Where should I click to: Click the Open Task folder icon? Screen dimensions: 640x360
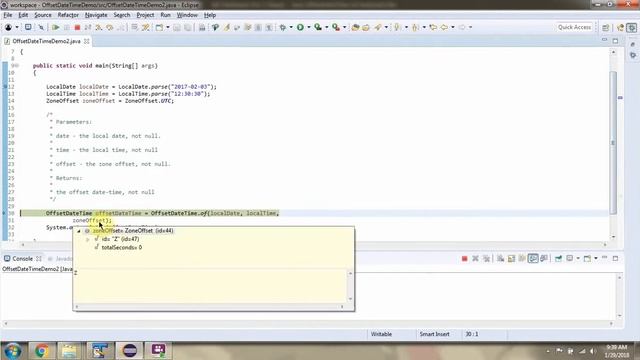tap(366, 27)
